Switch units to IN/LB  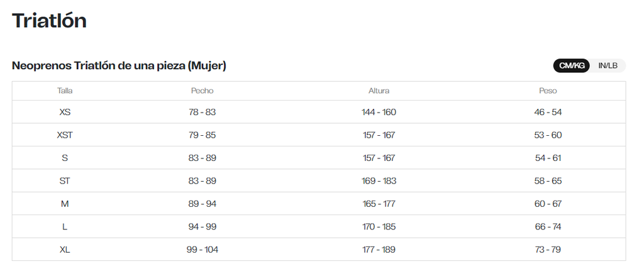[x=608, y=65]
